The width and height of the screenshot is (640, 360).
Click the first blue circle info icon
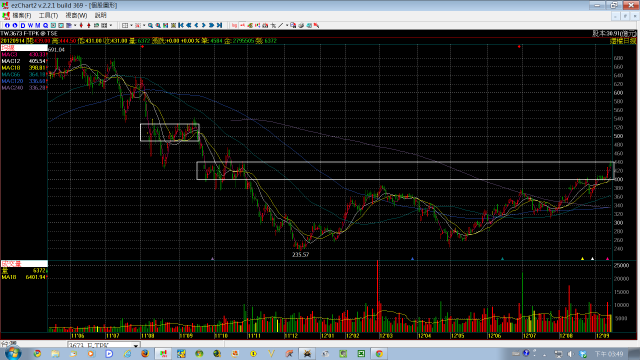7,25
